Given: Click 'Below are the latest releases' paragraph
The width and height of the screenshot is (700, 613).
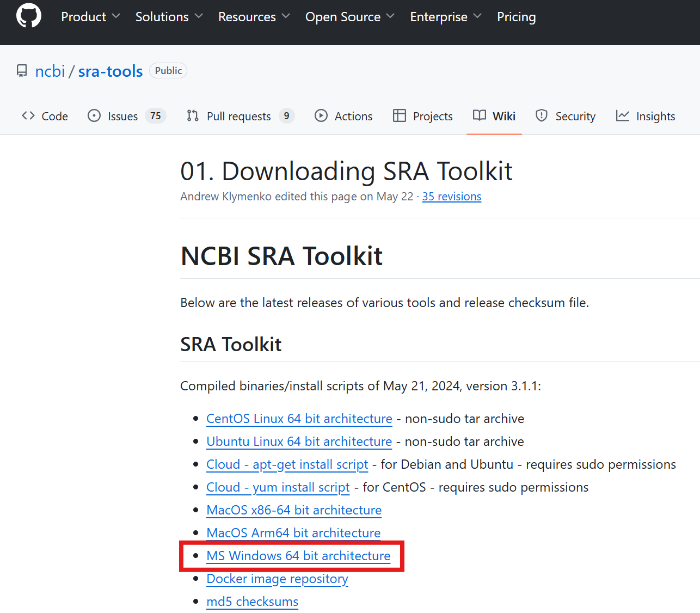Looking at the screenshot, I should click(385, 303).
